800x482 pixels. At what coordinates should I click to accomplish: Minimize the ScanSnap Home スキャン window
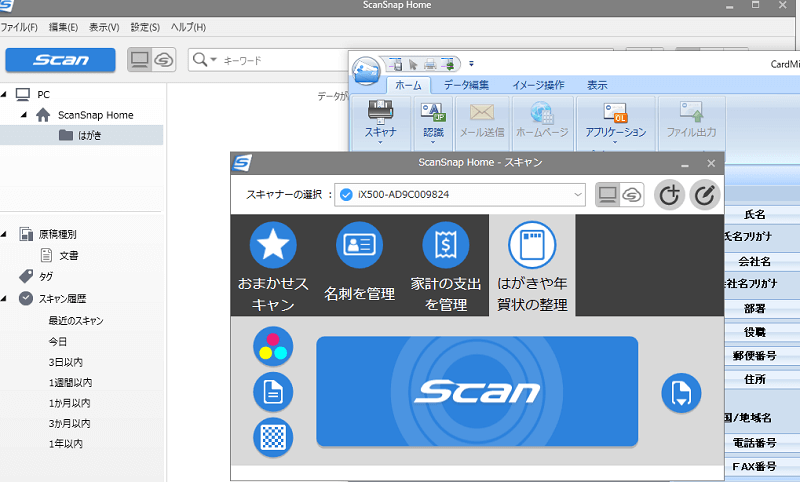[x=685, y=164]
